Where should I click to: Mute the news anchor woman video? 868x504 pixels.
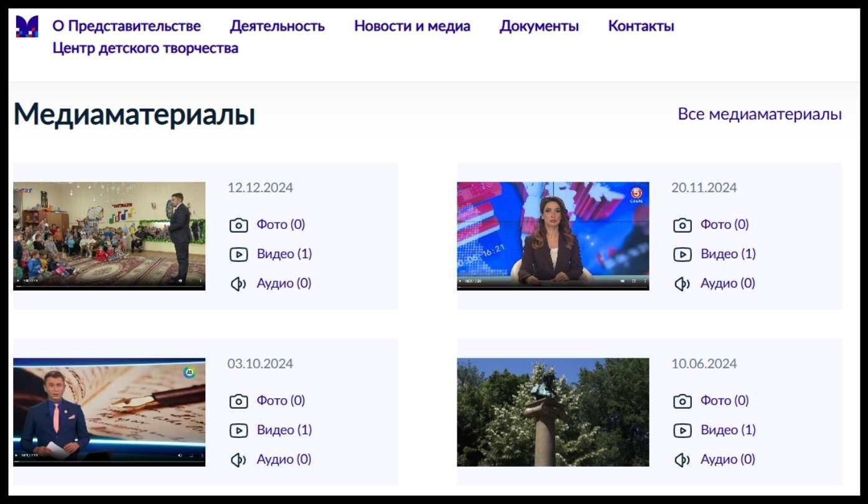[x=622, y=281]
